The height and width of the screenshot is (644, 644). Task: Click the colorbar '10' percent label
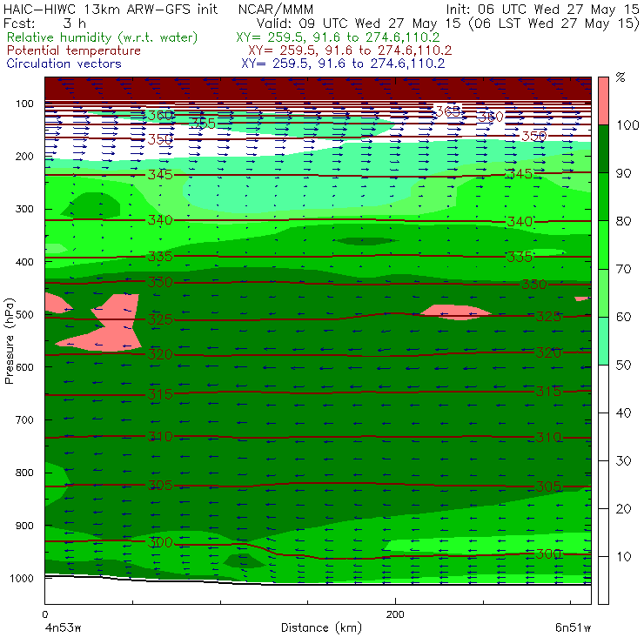pos(624,556)
